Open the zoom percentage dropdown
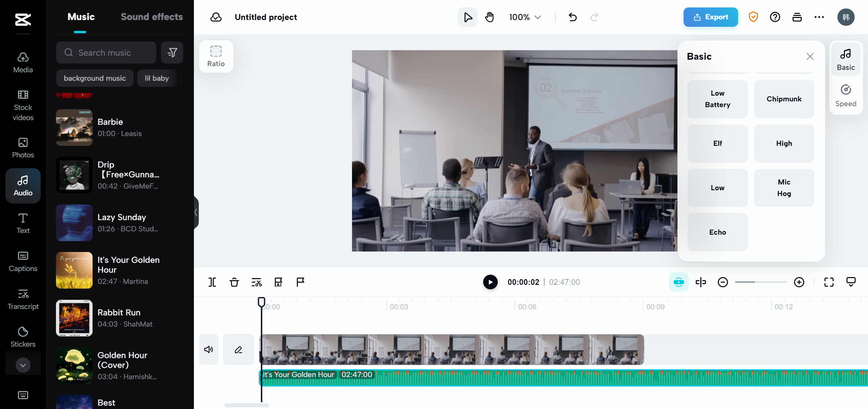868x409 pixels. pos(524,17)
